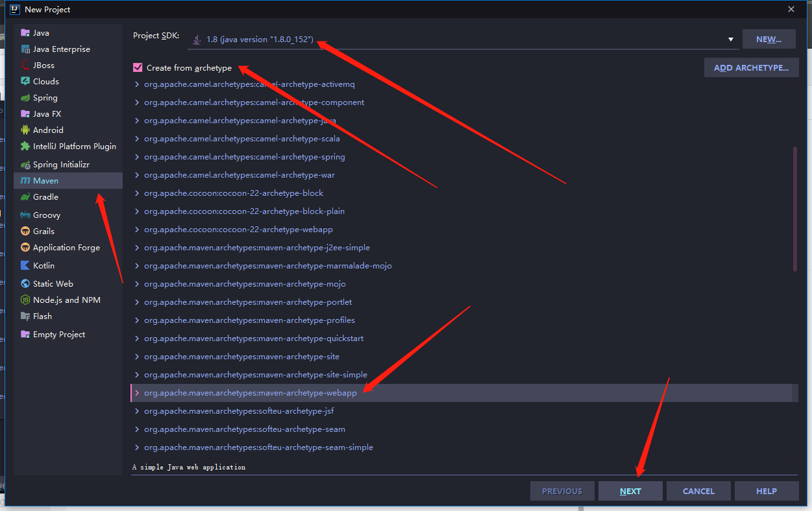Click the Node.js and NPM icon
Viewport: 812px width, 511px height.
[25, 300]
